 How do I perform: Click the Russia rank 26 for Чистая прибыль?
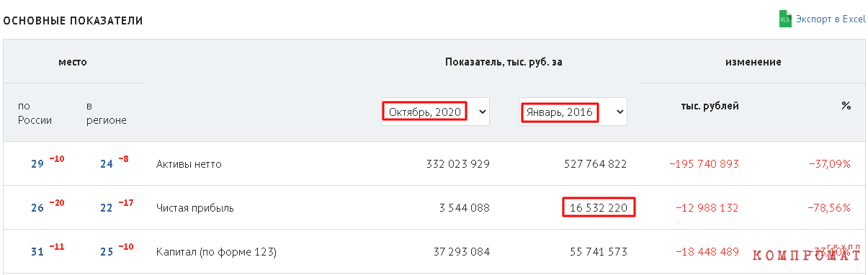37,208
